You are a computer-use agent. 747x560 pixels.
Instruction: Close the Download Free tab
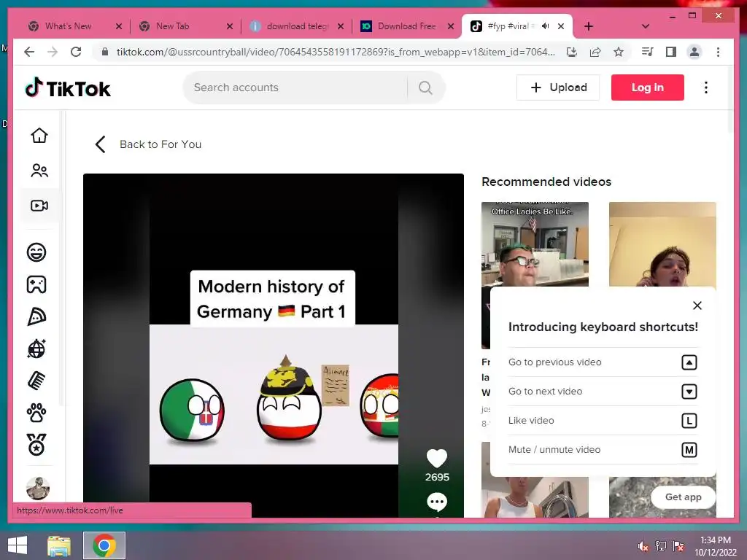(x=450, y=26)
